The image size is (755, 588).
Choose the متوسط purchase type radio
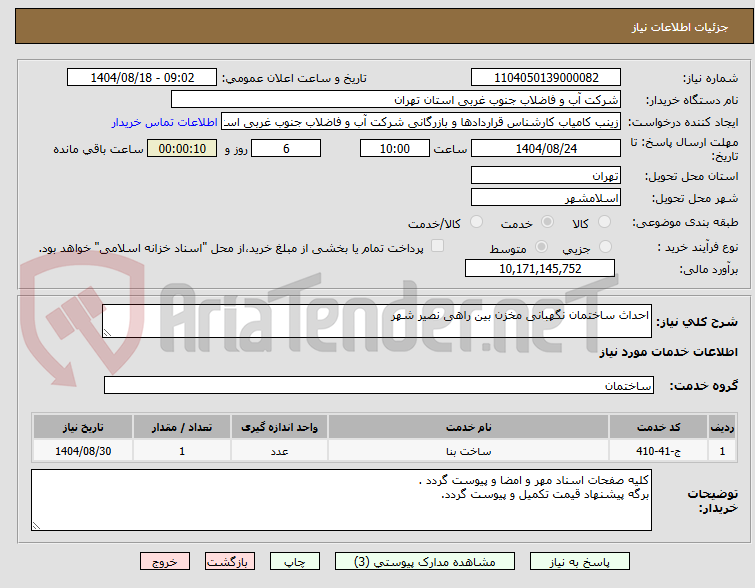(x=541, y=247)
